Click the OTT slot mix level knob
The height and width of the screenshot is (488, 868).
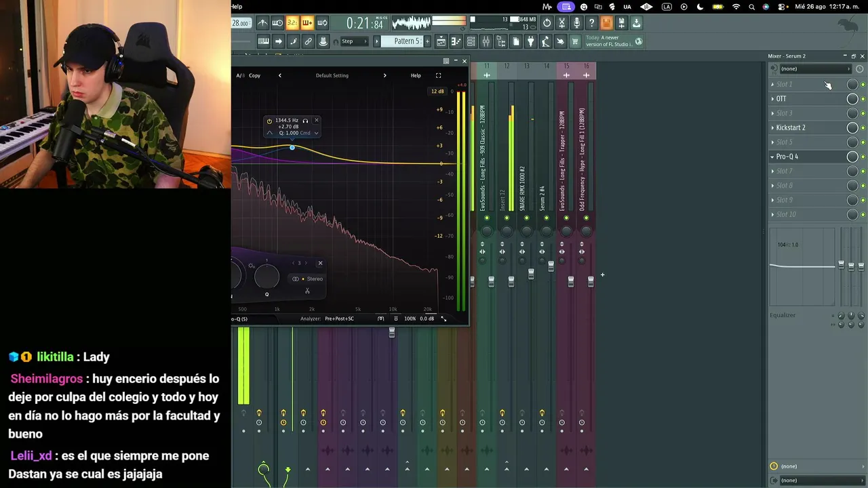(x=852, y=99)
